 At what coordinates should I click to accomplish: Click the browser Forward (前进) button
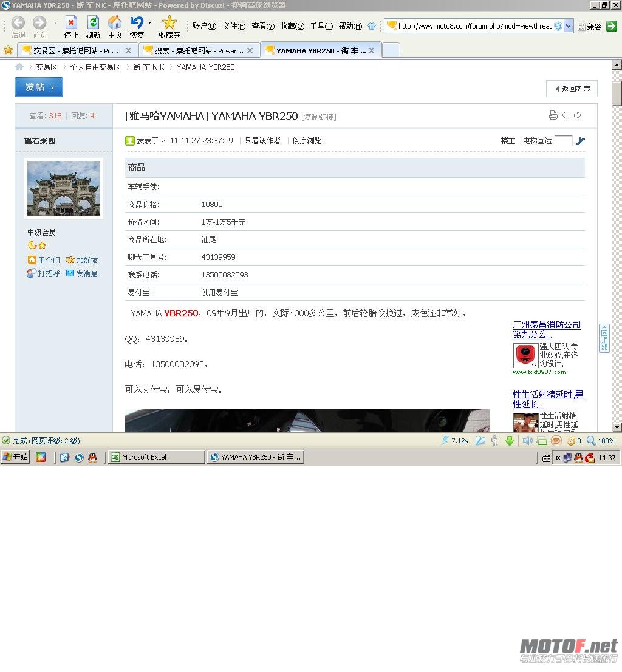pyautogui.click(x=40, y=27)
